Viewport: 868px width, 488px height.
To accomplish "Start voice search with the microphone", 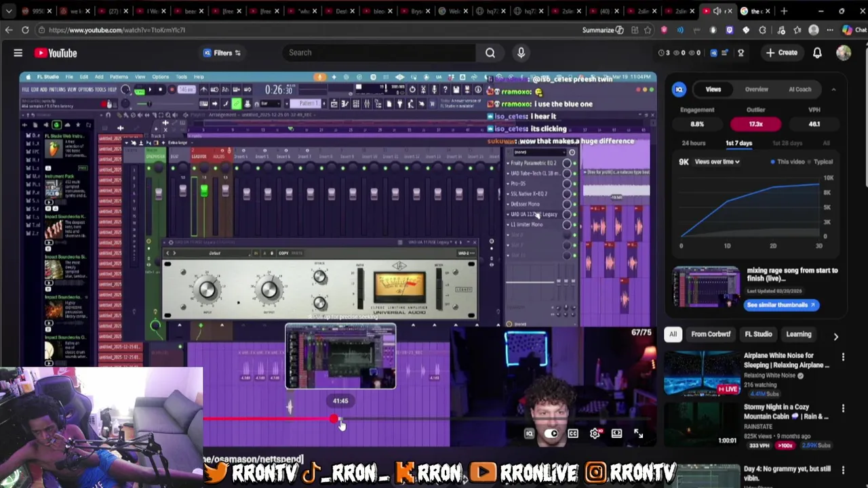I will click(x=521, y=53).
